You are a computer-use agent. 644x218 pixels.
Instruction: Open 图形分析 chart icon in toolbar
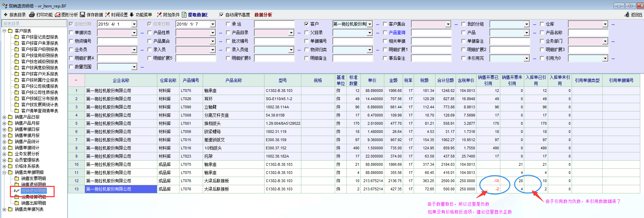tap(58, 15)
